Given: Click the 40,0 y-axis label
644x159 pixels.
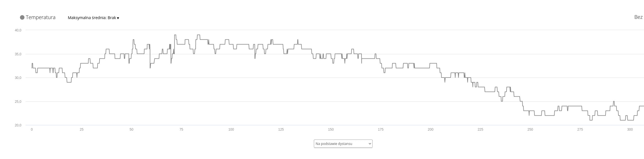Looking at the screenshot, I should [18, 30].
